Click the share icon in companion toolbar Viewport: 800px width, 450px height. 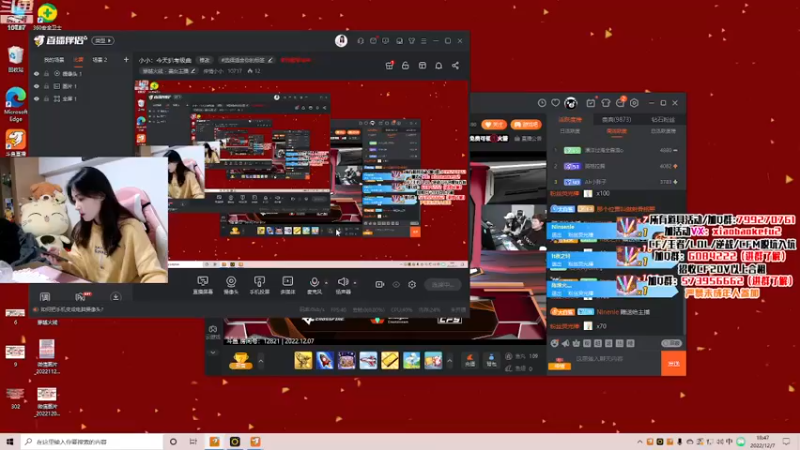(455, 65)
